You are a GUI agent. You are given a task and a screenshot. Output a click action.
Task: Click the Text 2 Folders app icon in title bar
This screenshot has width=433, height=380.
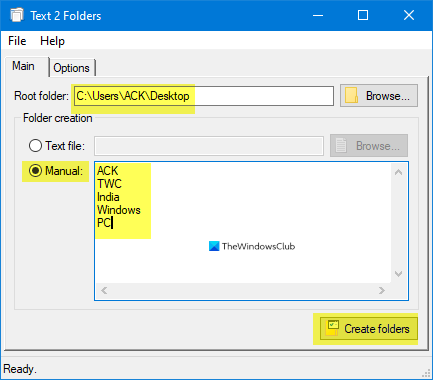click(x=17, y=15)
